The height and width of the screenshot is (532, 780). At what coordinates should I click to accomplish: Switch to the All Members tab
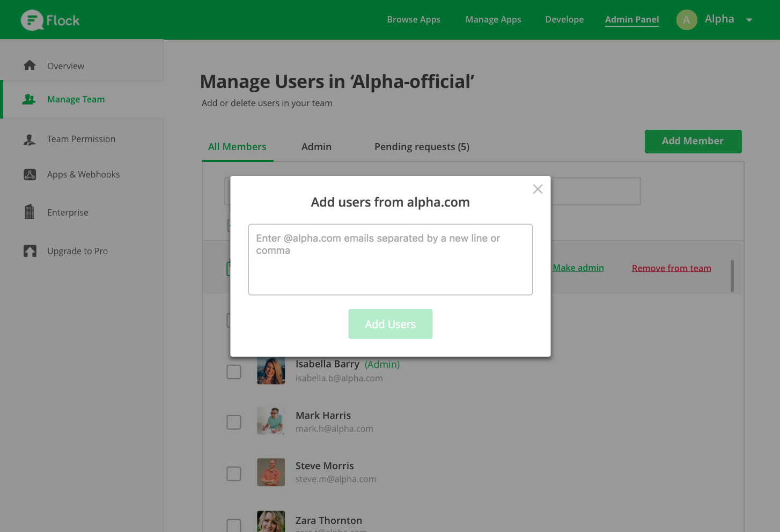click(237, 147)
